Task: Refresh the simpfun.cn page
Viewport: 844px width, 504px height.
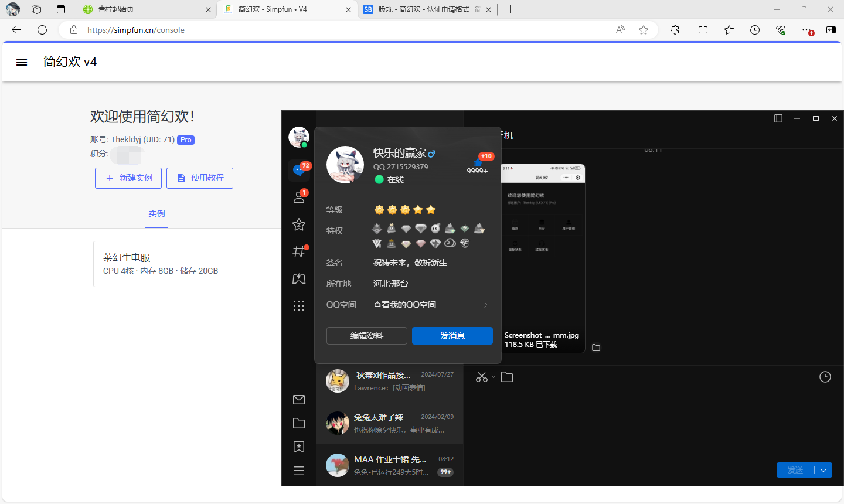Action: (x=42, y=30)
